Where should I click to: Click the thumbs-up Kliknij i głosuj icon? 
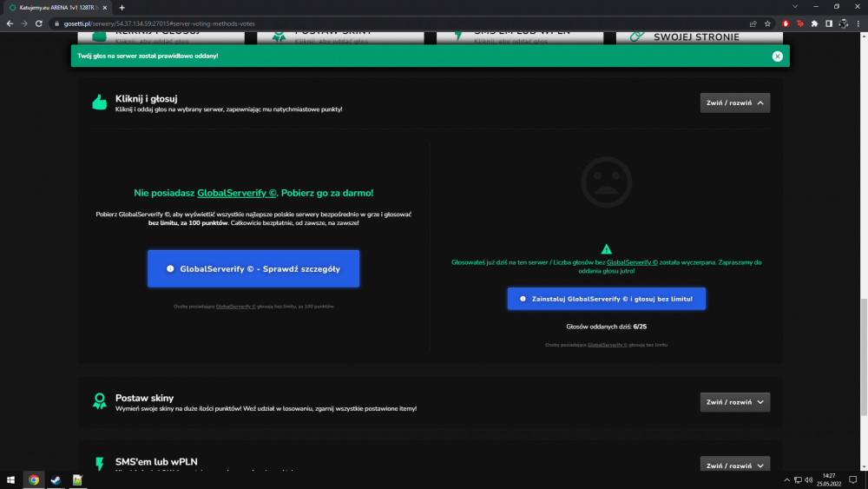pyautogui.click(x=99, y=102)
